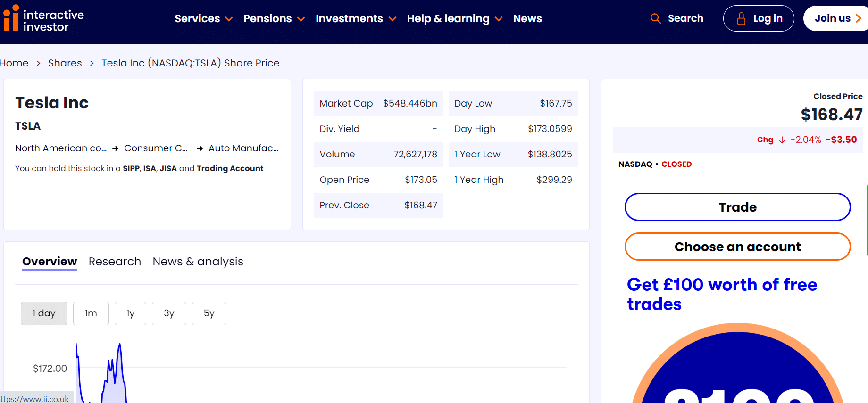Click the NASDAQ CLOSED status text
Image resolution: width=868 pixels, height=403 pixels.
coord(655,164)
